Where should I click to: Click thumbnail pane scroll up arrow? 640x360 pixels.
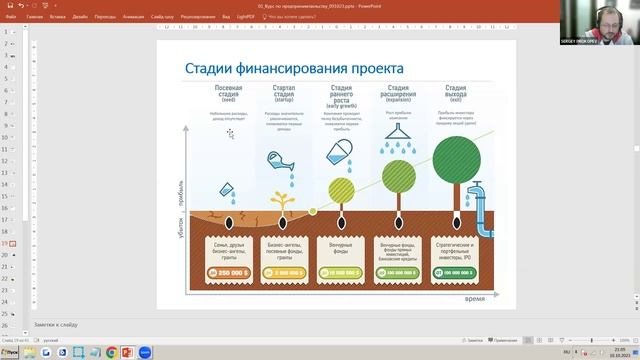(25, 27)
